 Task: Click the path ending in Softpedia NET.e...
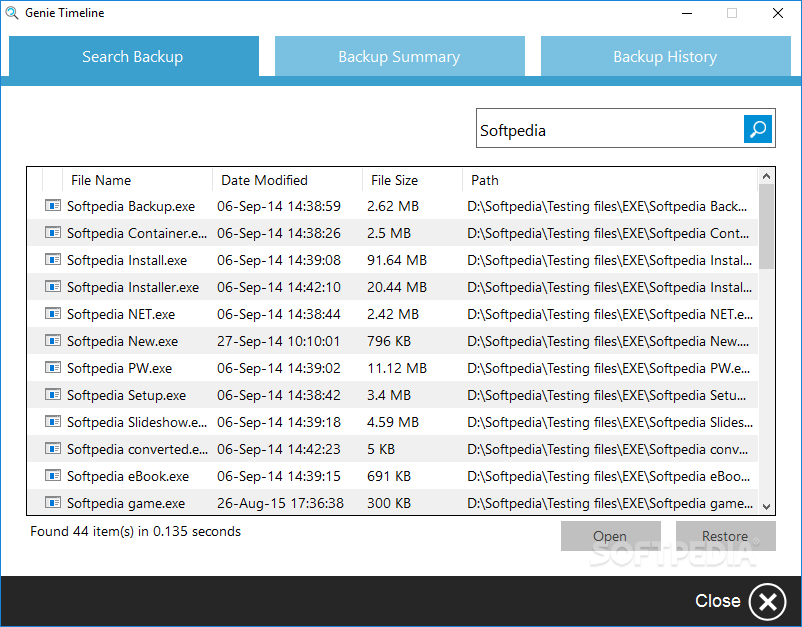click(x=610, y=314)
